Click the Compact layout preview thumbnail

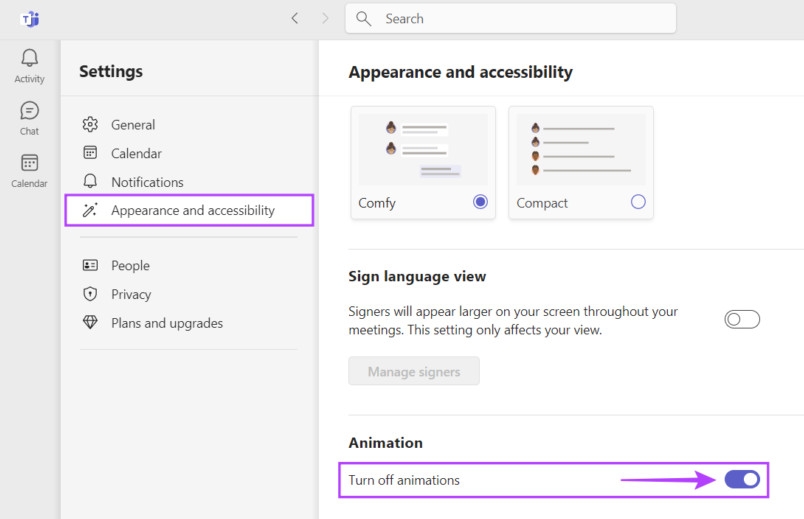[x=581, y=149]
